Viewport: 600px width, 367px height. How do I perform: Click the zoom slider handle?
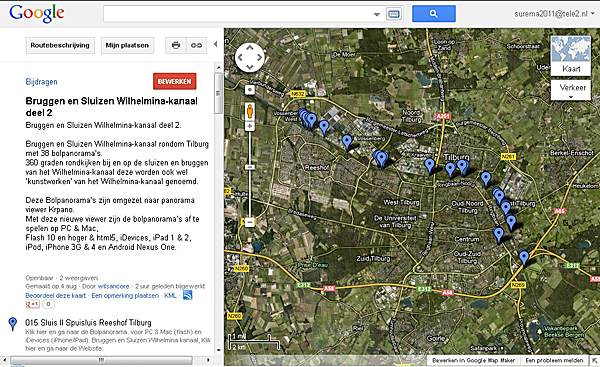[249, 167]
